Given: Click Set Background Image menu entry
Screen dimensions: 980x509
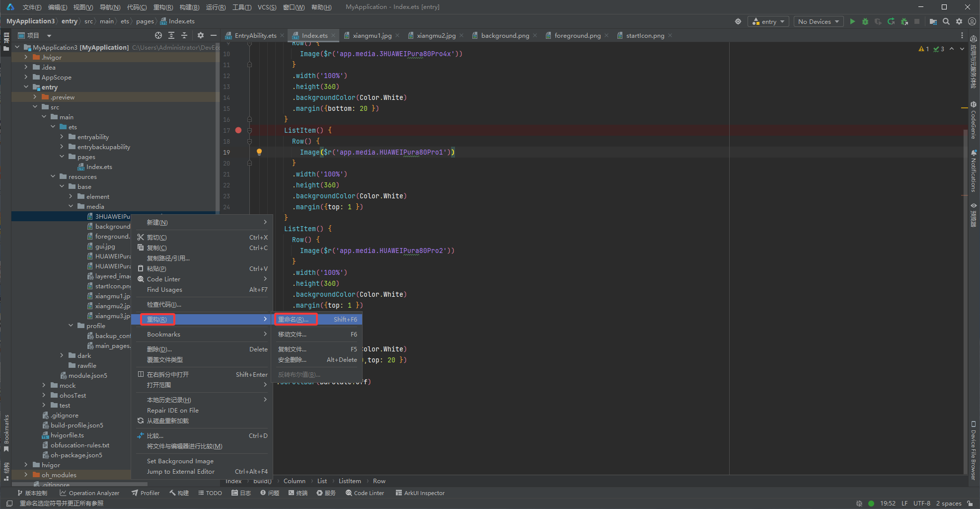Looking at the screenshot, I should pos(202,461).
